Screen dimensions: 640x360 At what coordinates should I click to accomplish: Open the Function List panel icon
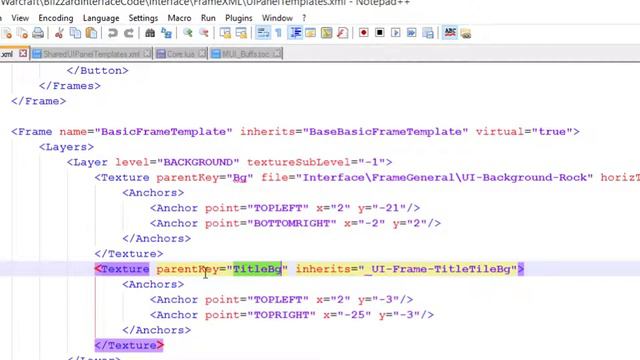point(342,33)
